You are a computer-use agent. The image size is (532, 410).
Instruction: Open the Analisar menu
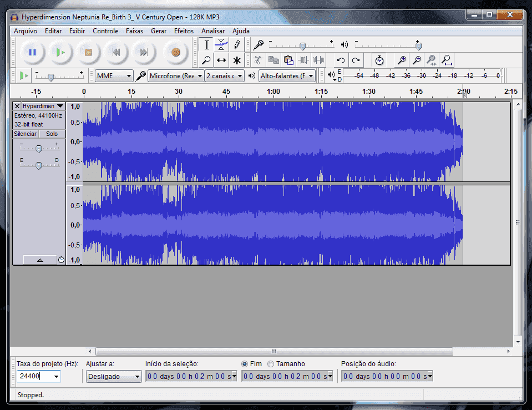(x=212, y=31)
